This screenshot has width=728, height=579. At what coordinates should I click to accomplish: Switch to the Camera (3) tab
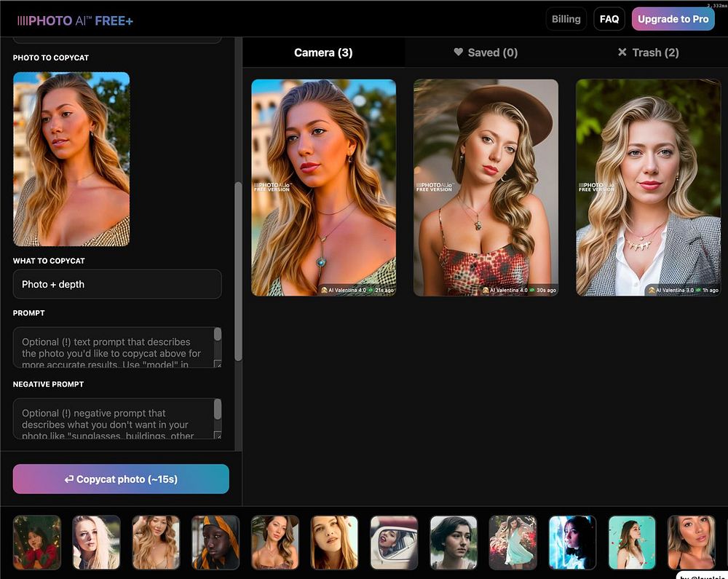[x=323, y=52]
